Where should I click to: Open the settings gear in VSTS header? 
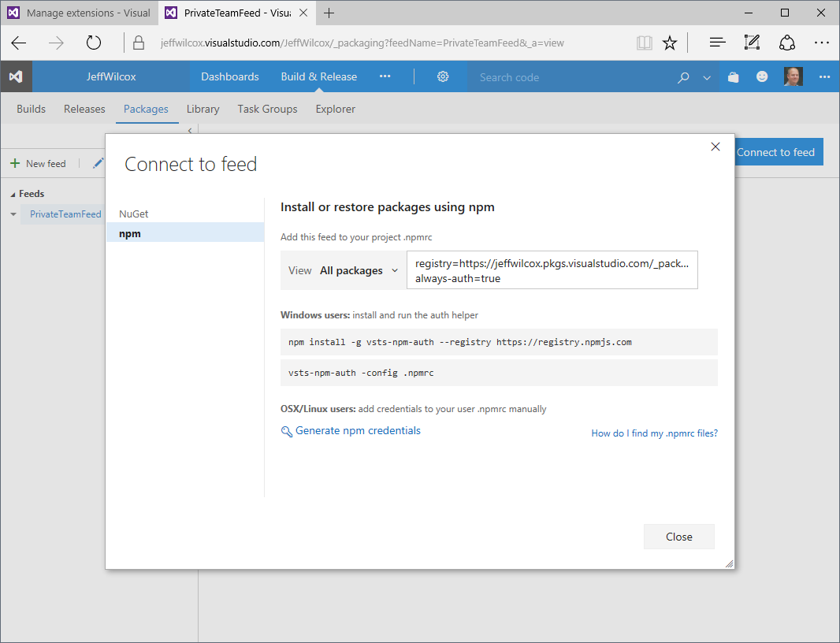tap(443, 76)
